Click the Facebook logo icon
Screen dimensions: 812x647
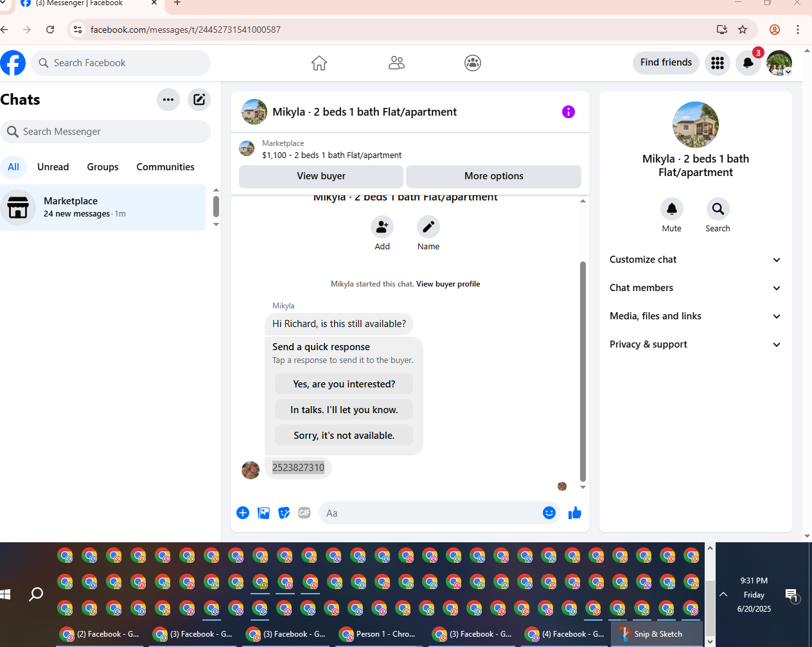pyautogui.click(x=13, y=63)
